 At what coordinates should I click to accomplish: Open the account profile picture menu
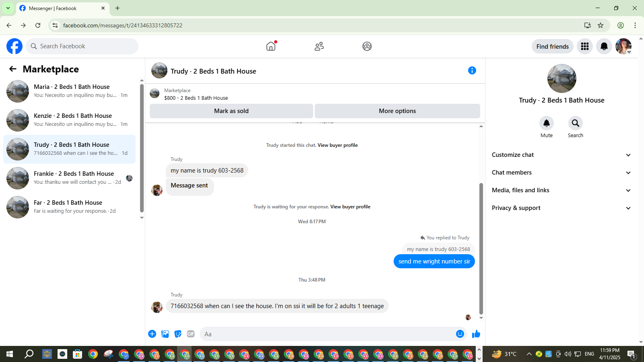point(623,46)
